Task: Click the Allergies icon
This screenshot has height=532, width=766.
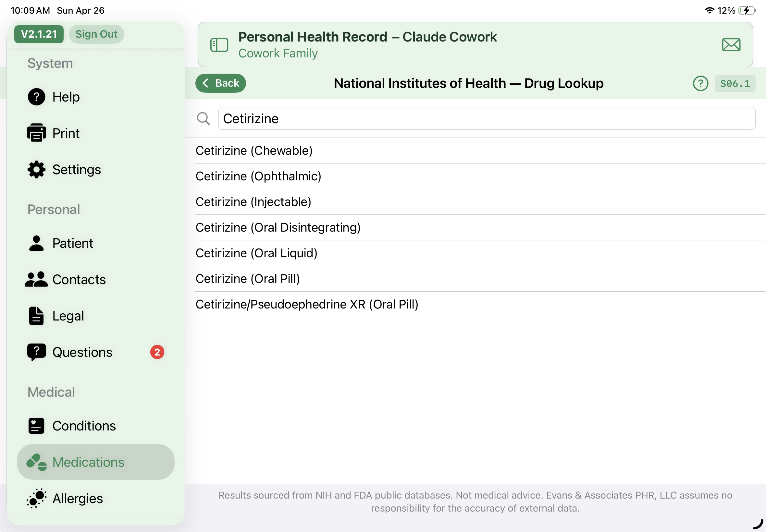Action: 36,498
